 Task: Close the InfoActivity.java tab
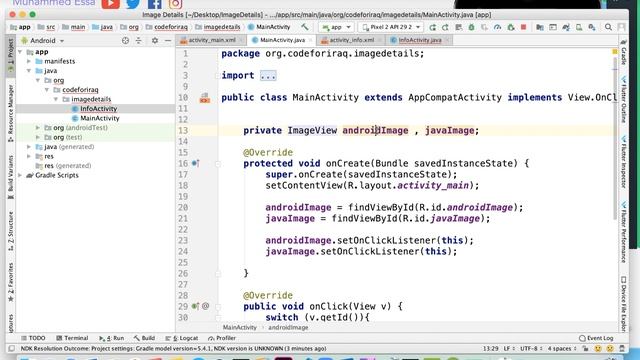tap(447, 40)
